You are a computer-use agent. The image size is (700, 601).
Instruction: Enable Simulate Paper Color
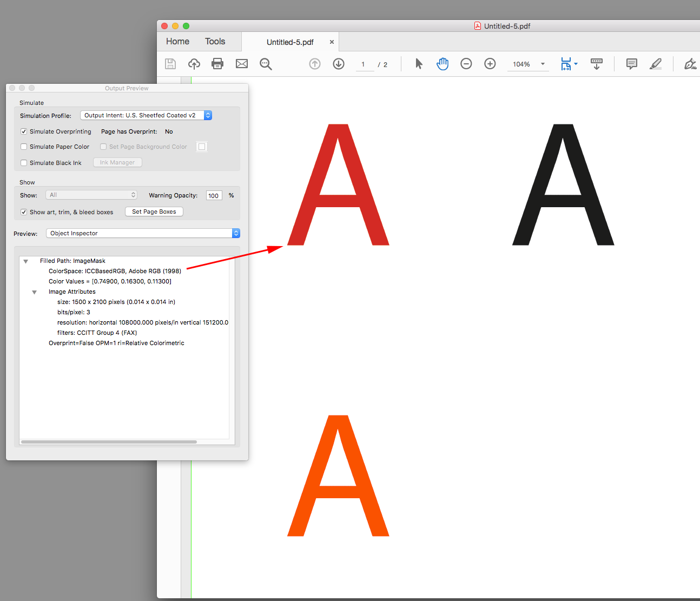coord(24,147)
